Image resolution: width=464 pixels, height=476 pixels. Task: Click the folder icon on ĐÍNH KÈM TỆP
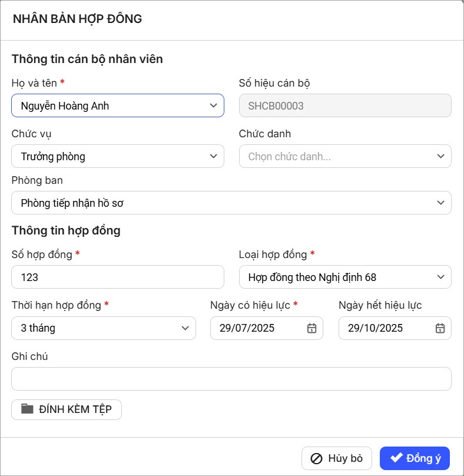[27, 409]
